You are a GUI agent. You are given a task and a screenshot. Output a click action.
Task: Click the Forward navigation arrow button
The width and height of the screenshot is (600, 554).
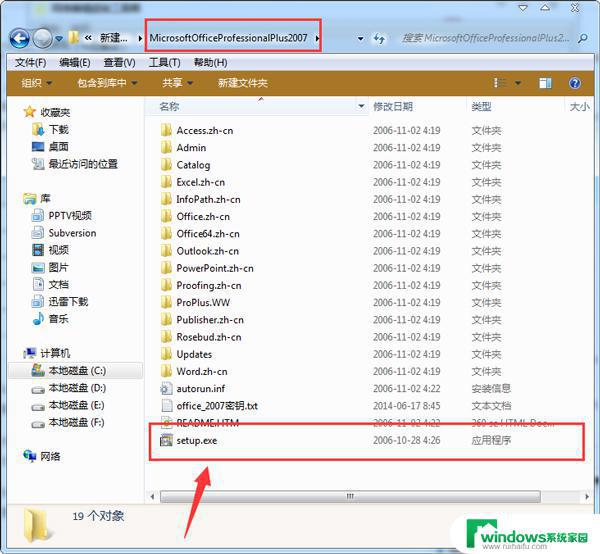tap(42, 39)
